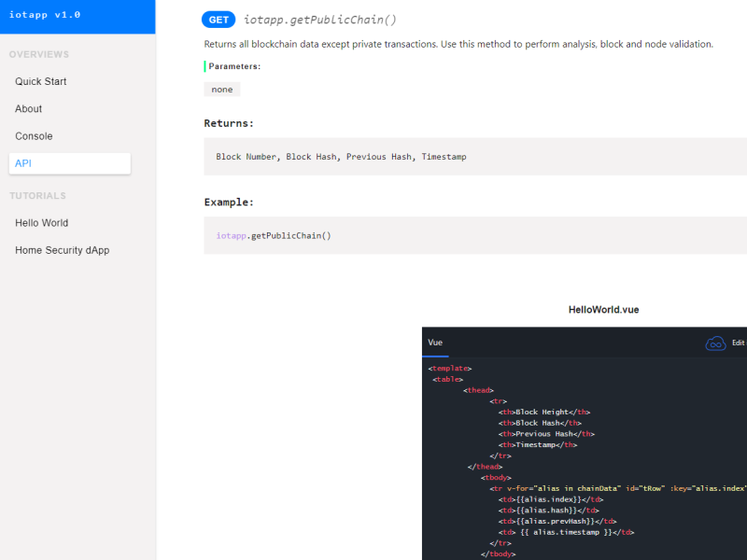This screenshot has height=560, width=747.
Task: Open the Hello World tutorial
Action: click(x=41, y=222)
